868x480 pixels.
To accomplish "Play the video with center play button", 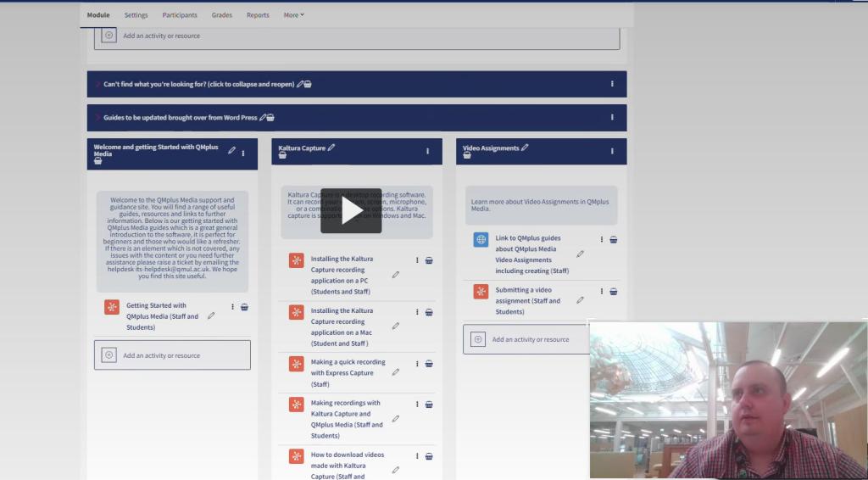I will (351, 211).
